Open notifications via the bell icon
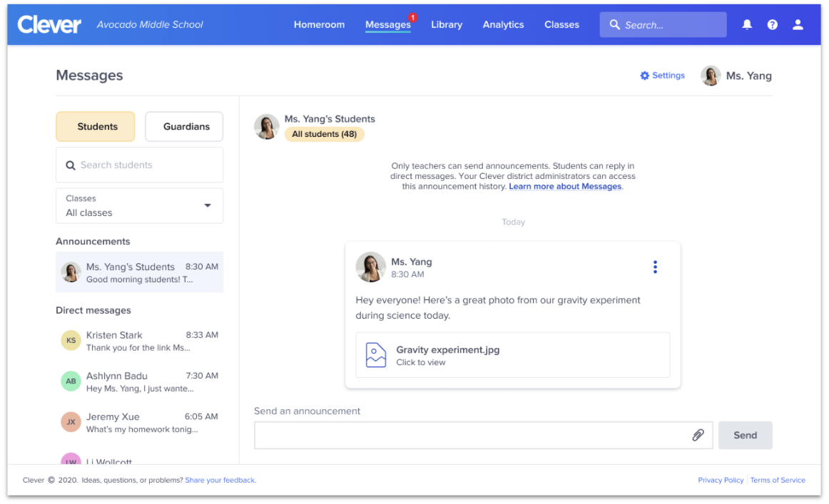The image size is (829, 504). click(746, 24)
